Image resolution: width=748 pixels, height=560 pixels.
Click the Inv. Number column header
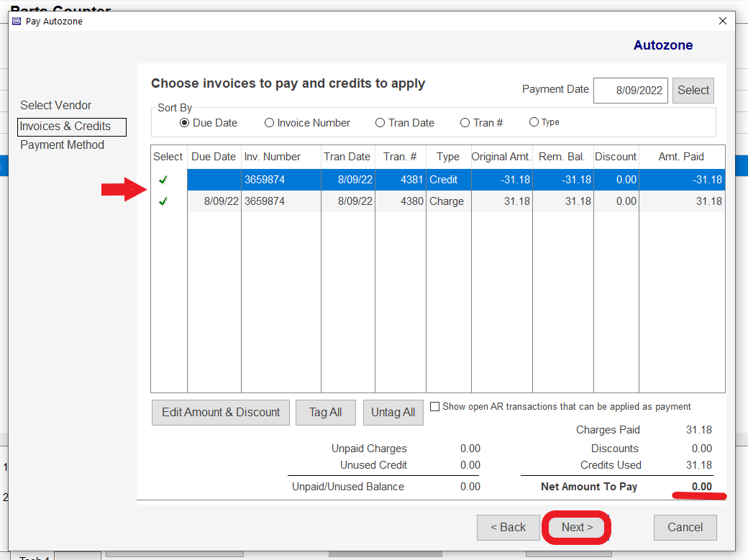tap(281, 157)
